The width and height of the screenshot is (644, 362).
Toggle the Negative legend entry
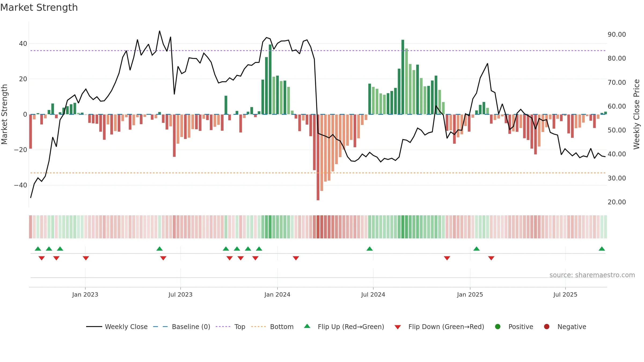tap(565, 327)
